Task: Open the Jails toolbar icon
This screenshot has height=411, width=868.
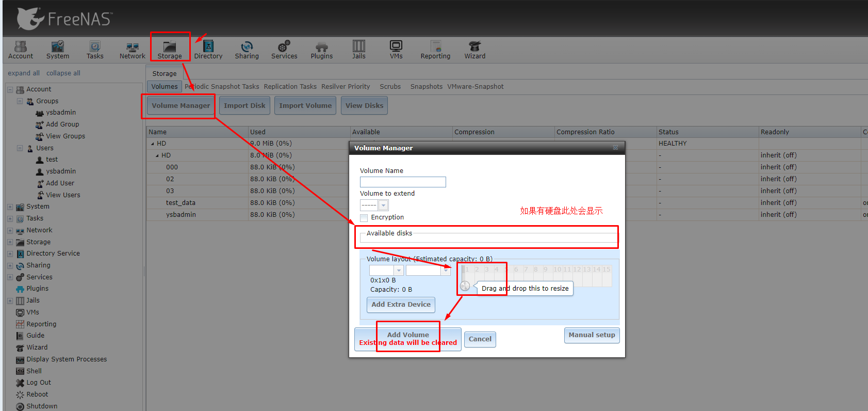Action: pos(359,50)
